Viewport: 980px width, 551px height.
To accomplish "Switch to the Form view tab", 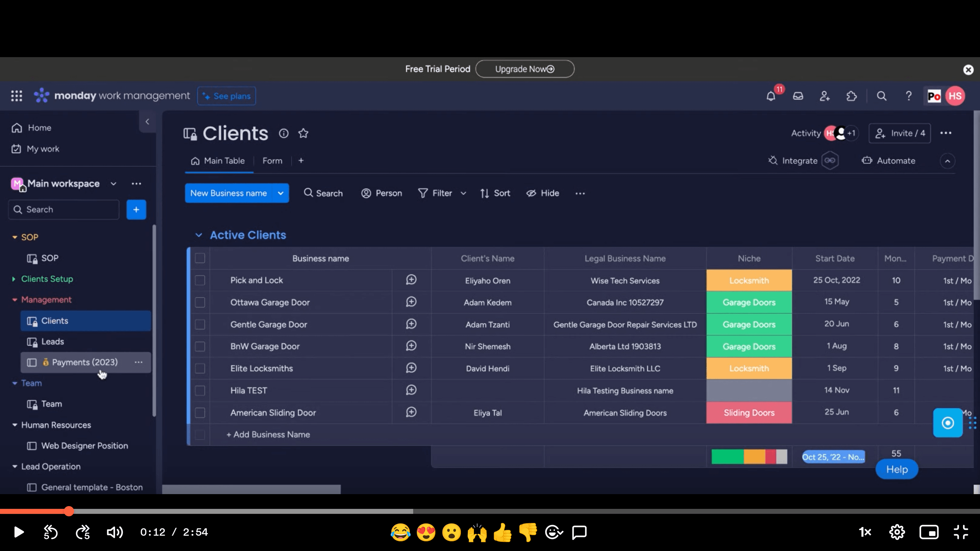I will coord(272,161).
